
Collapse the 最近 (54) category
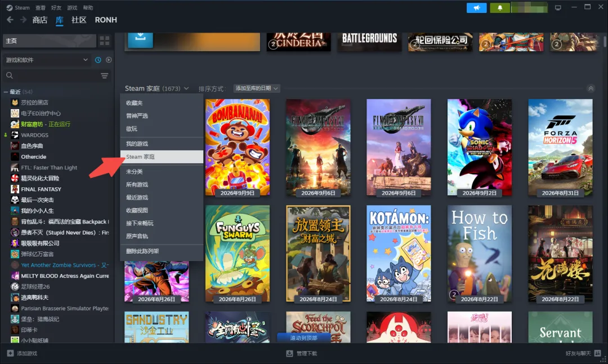click(6, 92)
